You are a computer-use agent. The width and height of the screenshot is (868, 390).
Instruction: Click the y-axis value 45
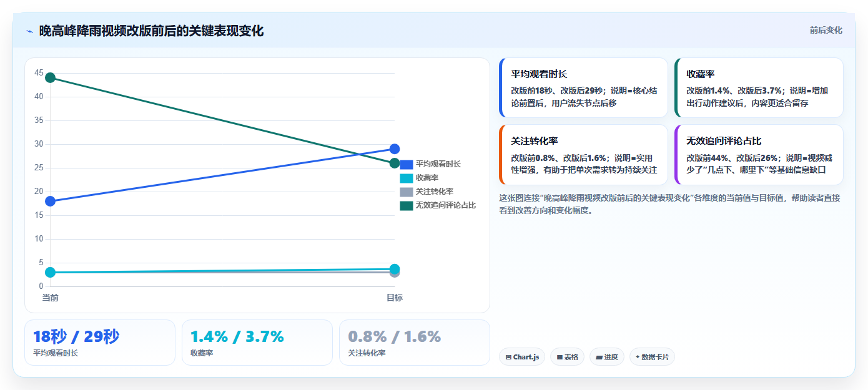tap(39, 73)
